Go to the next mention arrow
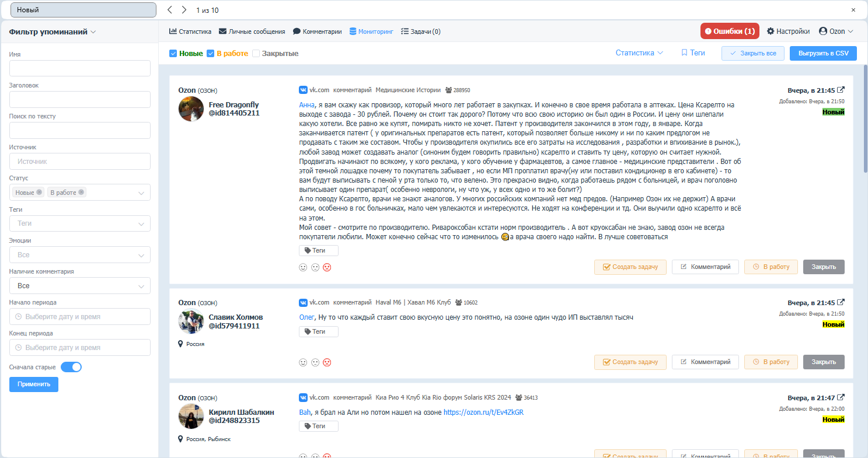Viewport: 868px width, 458px height. click(184, 10)
